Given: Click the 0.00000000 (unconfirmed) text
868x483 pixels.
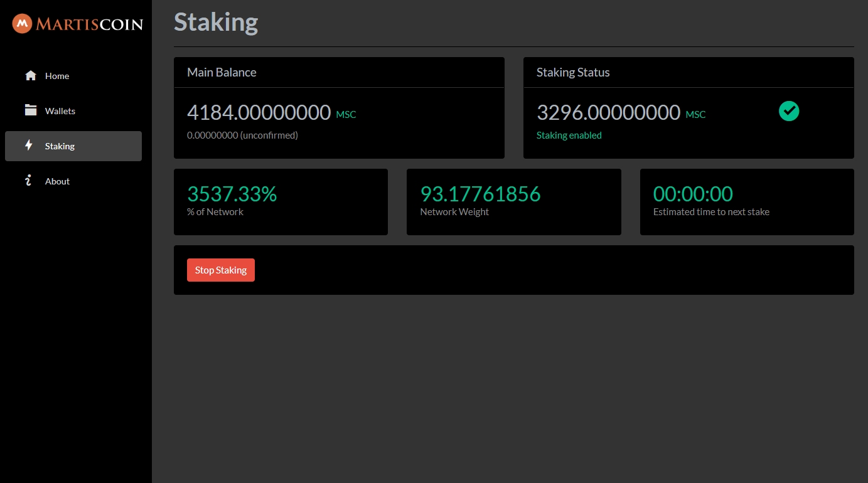Looking at the screenshot, I should pyautogui.click(x=242, y=135).
